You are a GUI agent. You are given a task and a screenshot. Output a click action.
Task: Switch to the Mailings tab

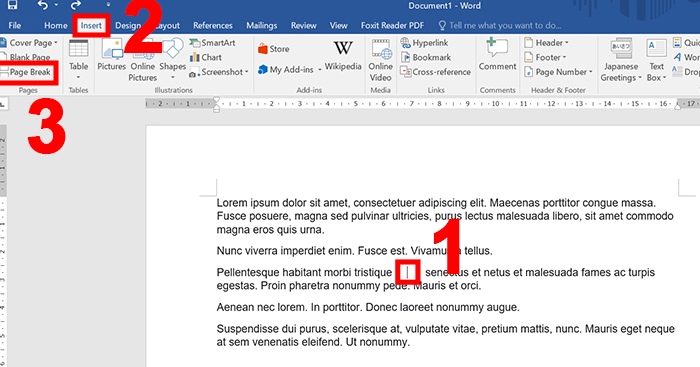pyautogui.click(x=262, y=25)
